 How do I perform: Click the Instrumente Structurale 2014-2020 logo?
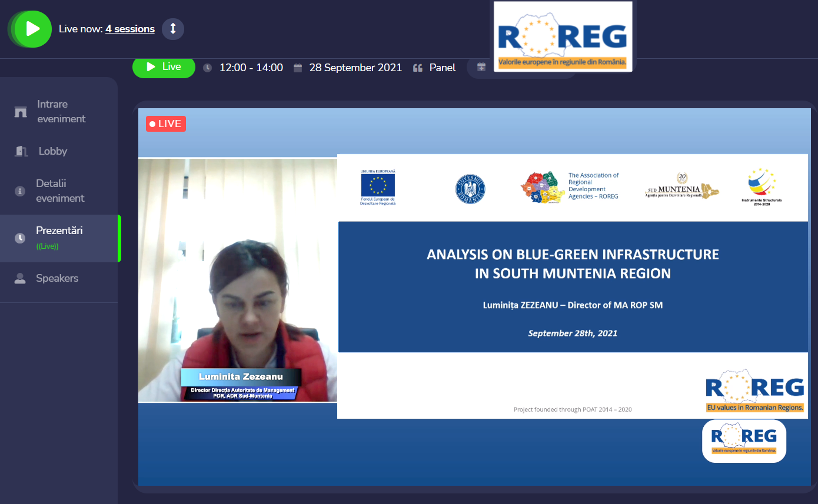pos(762,186)
